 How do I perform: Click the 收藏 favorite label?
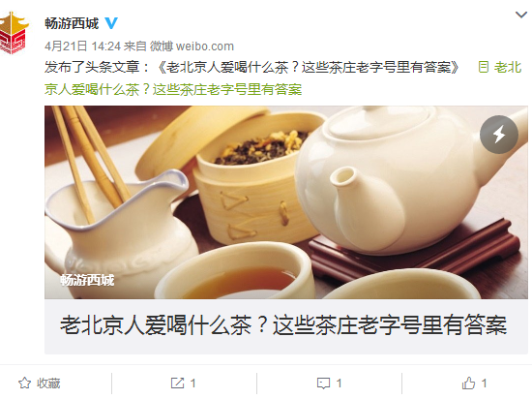coord(48,384)
